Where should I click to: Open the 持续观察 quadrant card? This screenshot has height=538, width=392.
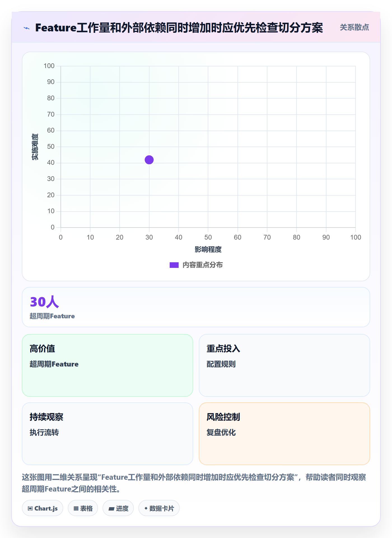(108, 433)
